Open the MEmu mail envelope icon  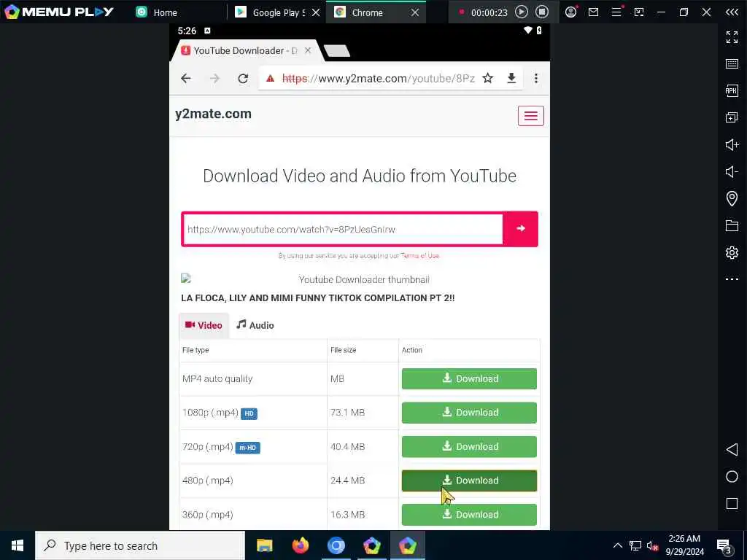pyautogui.click(x=593, y=12)
